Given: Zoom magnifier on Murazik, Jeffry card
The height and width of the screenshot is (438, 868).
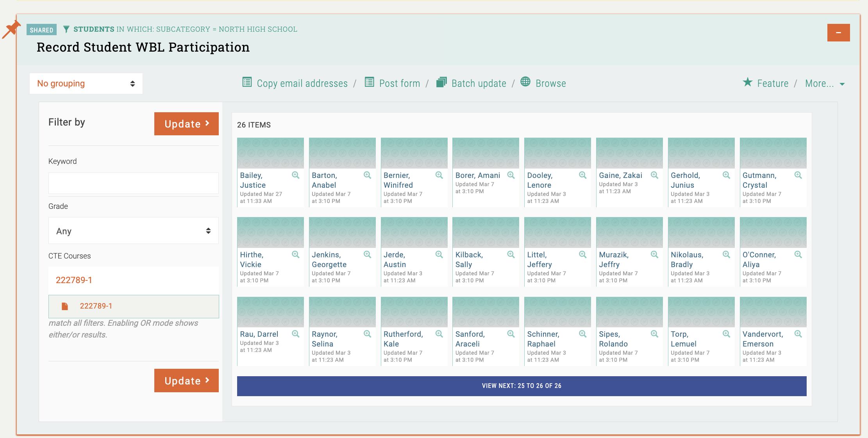Looking at the screenshot, I should (x=655, y=255).
